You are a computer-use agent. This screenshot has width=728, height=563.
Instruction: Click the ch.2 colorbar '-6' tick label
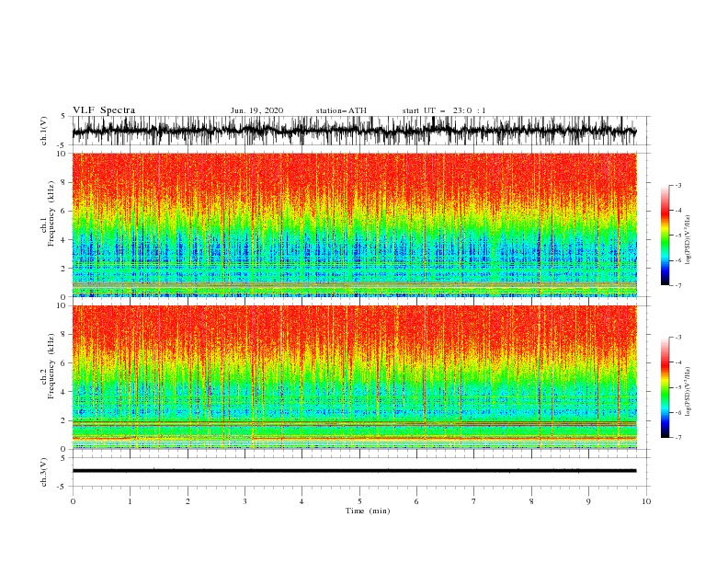pyautogui.click(x=678, y=412)
